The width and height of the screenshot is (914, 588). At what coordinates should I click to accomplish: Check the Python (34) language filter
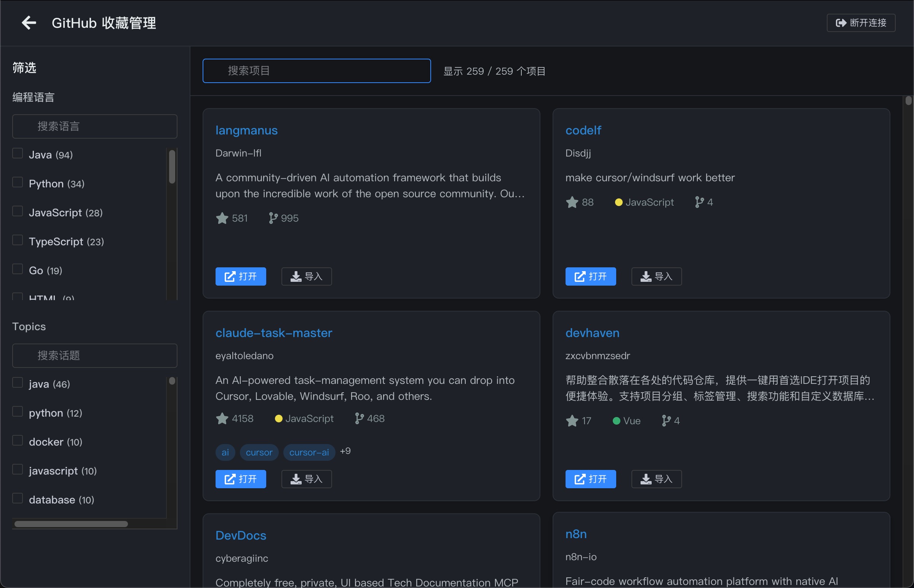point(18,182)
